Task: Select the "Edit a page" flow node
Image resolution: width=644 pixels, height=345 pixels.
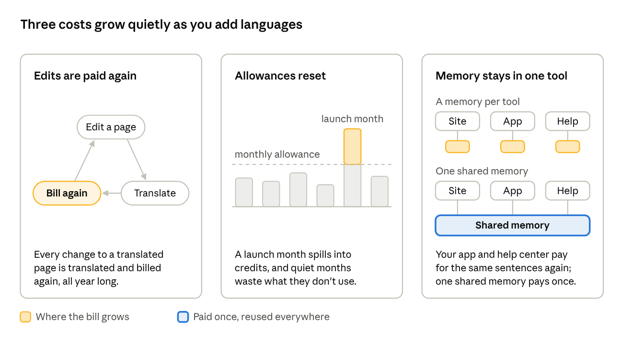Action: pyautogui.click(x=111, y=127)
